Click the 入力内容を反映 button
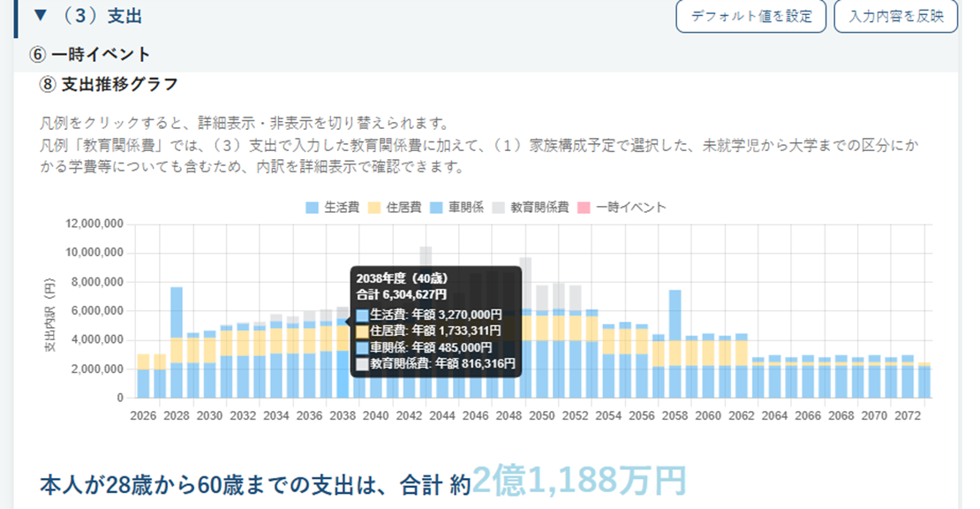The height and width of the screenshot is (509, 980). pos(895,16)
